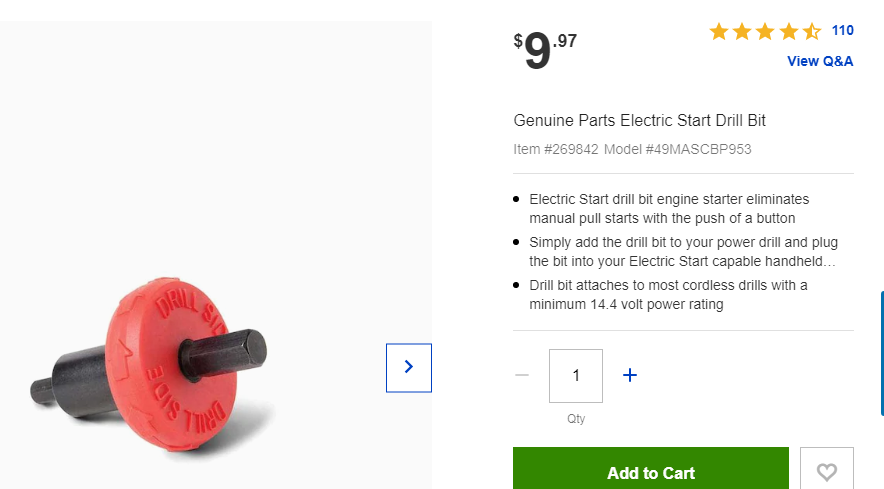The height and width of the screenshot is (489, 884).
Task: Decrease quantity with the minus icon
Action: [522, 375]
